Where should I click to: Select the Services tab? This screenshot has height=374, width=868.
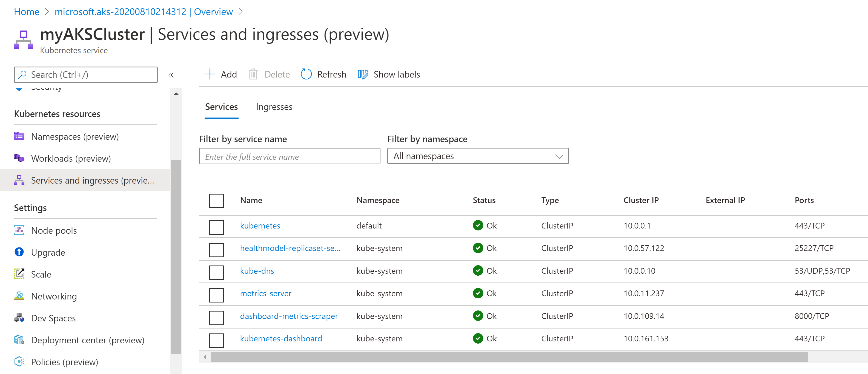tap(221, 107)
